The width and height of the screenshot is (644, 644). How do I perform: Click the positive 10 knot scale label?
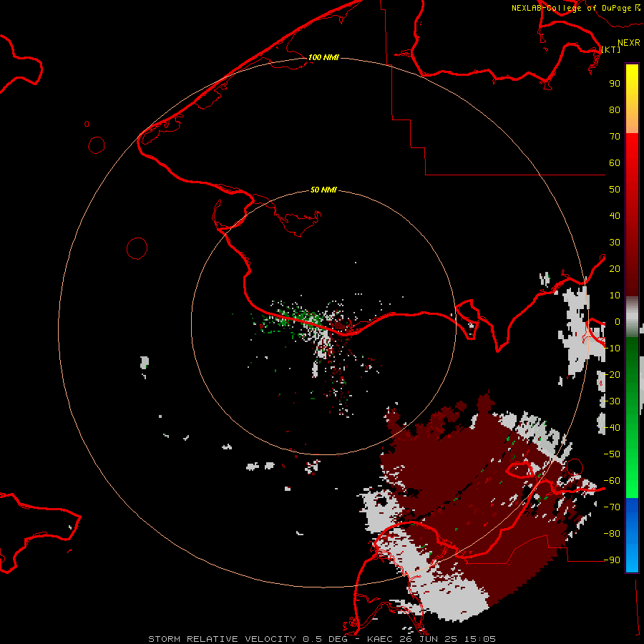[x=615, y=296]
